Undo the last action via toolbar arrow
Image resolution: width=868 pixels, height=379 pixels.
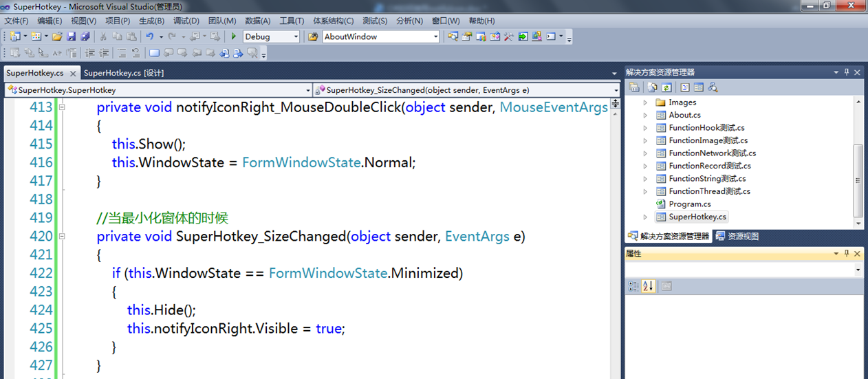pyautogui.click(x=150, y=36)
